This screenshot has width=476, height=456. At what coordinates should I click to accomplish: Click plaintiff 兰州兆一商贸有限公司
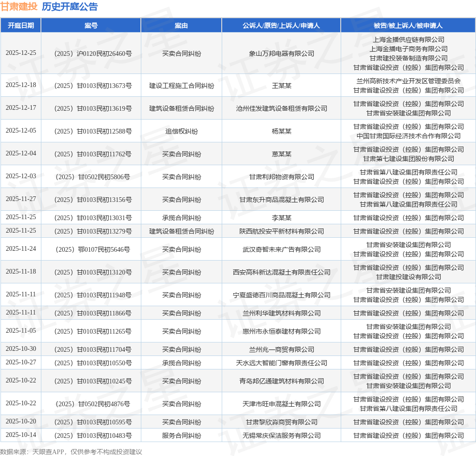(x=281, y=349)
